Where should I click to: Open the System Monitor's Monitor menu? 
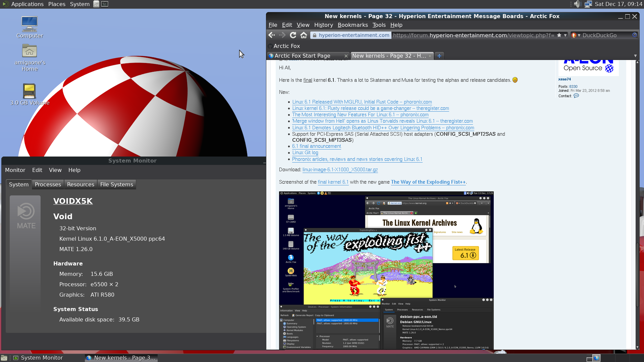pyautogui.click(x=15, y=170)
